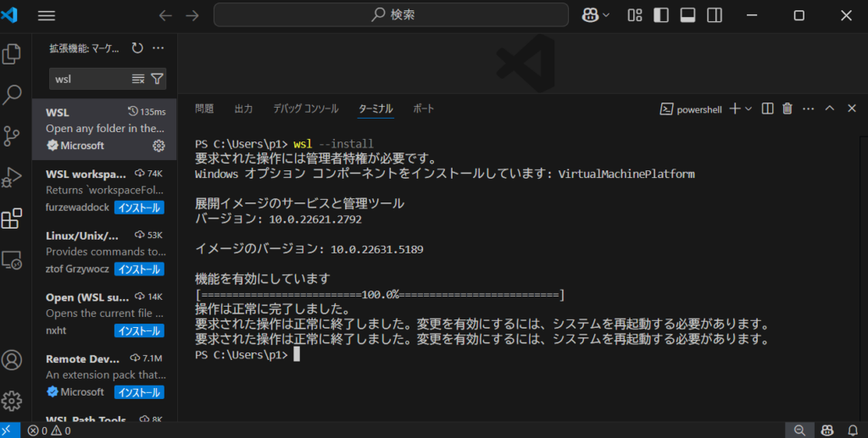Open Remote Explorer in activity bar
The height and width of the screenshot is (438, 868).
click(x=12, y=260)
